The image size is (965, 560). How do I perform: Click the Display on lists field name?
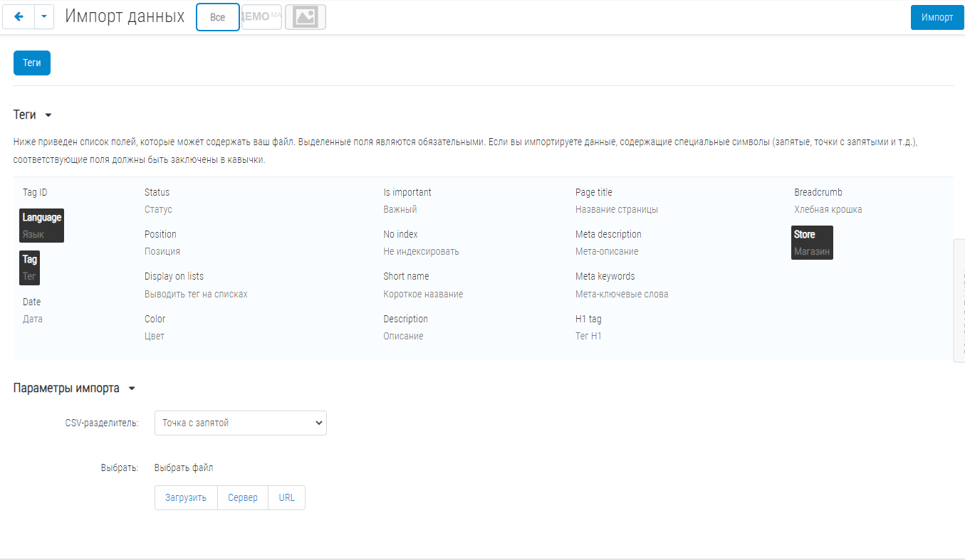click(x=174, y=276)
